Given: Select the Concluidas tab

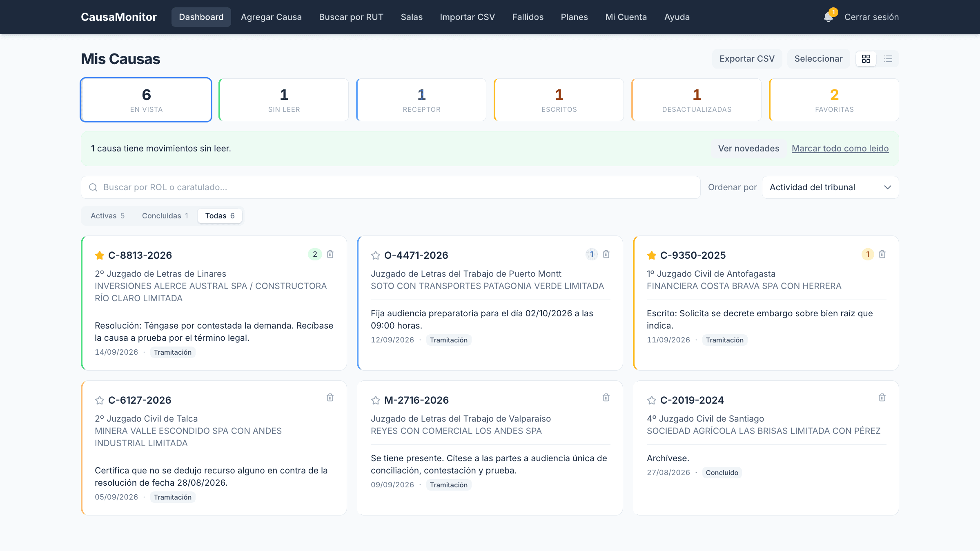Looking at the screenshot, I should [165, 216].
